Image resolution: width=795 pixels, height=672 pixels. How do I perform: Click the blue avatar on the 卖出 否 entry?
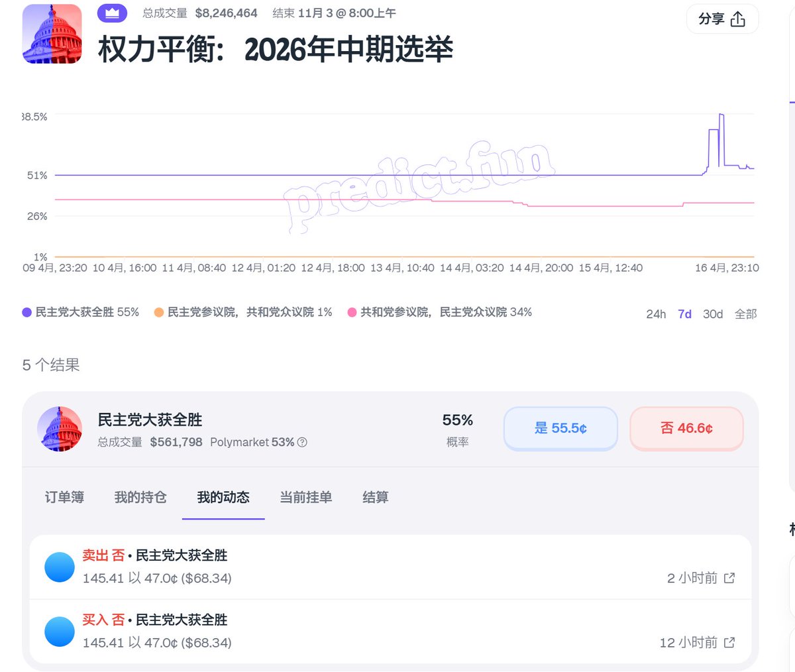(59, 567)
